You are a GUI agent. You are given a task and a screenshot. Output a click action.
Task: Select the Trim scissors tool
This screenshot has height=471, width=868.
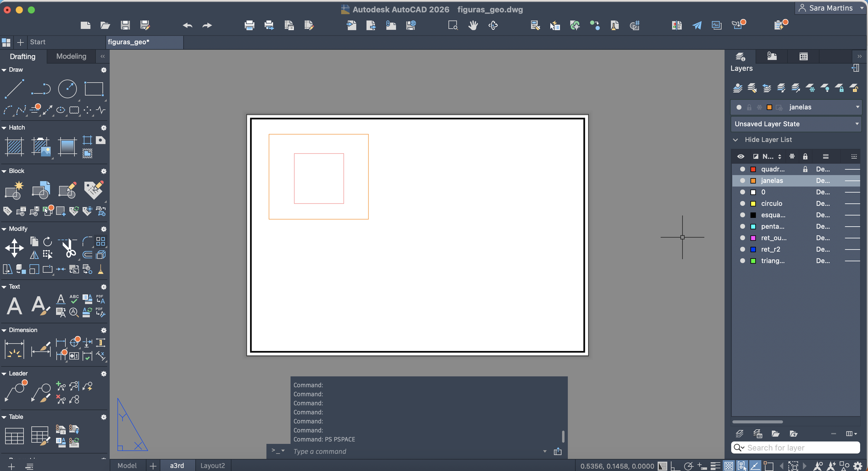click(69, 249)
